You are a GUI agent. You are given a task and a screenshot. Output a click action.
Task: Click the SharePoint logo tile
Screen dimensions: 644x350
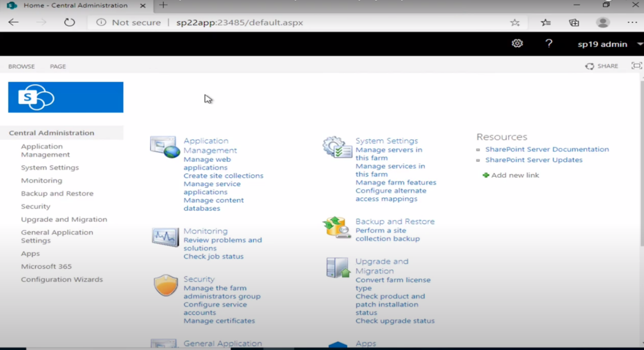65,97
